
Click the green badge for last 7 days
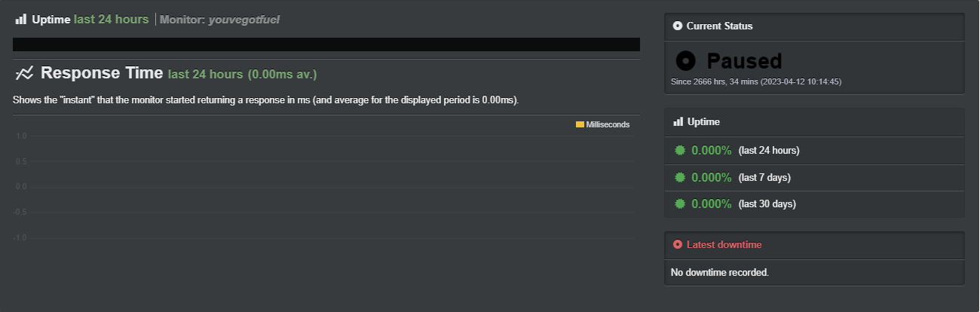[x=679, y=177]
